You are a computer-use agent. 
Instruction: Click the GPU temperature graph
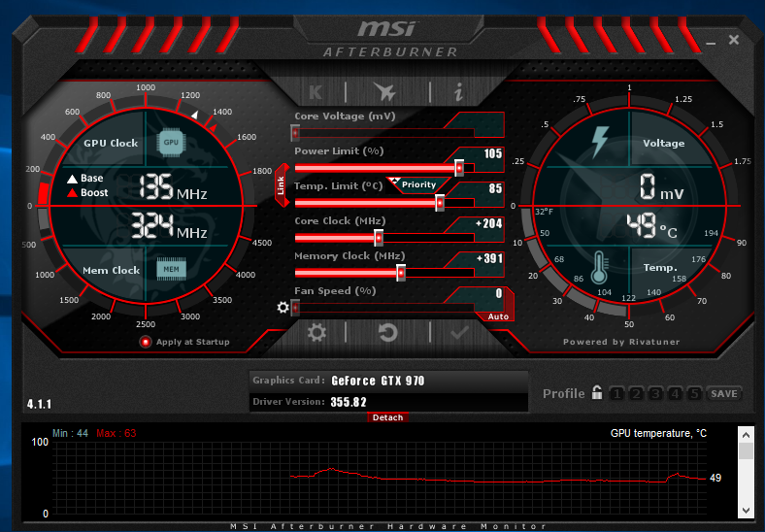coord(380,478)
